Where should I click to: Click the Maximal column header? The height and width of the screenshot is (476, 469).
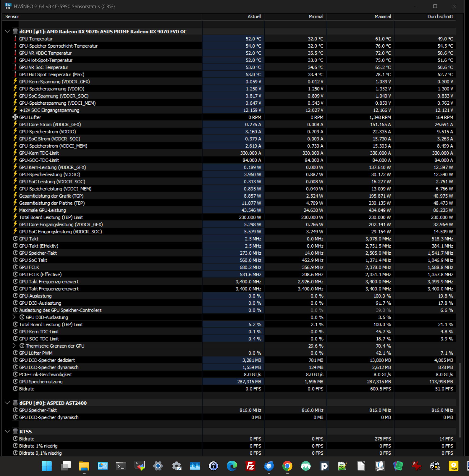click(x=360, y=17)
